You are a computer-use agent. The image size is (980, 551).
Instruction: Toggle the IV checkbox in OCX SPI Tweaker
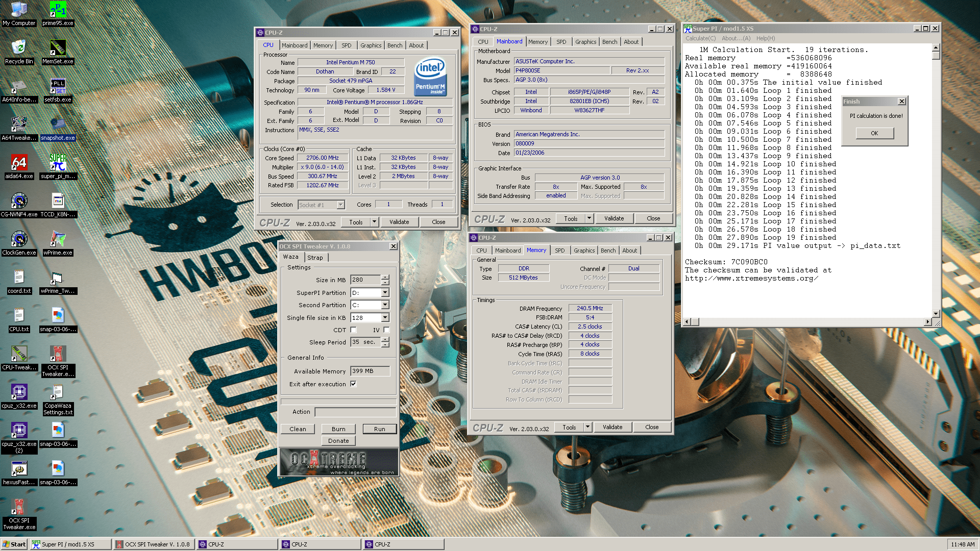(x=386, y=330)
